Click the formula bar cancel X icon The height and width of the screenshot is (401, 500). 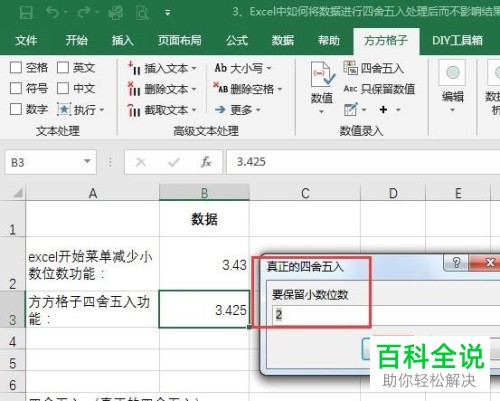(141, 162)
